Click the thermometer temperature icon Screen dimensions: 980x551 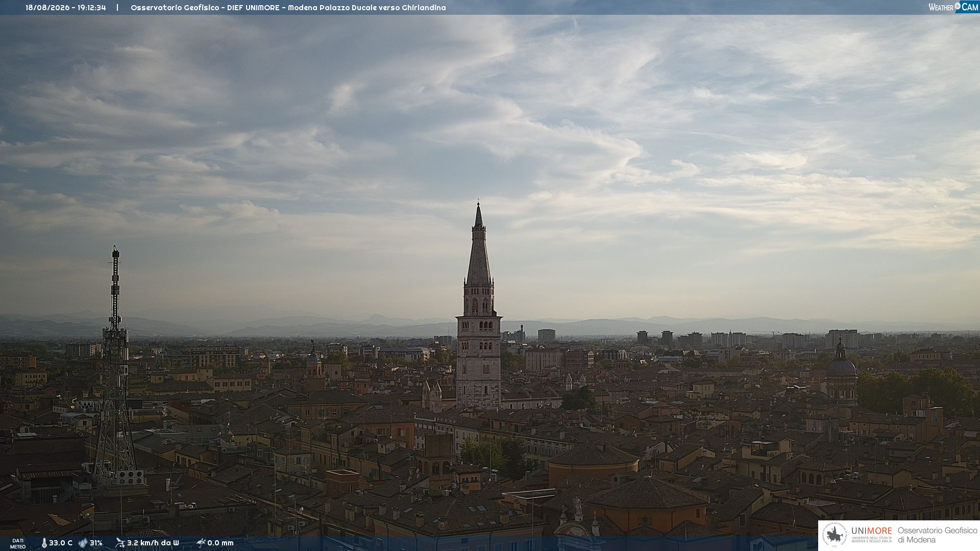click(44, 543)
